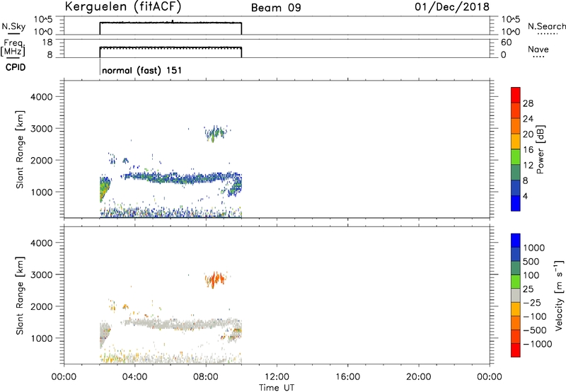Select the '4' tick on the Power colorbar
Screen dimensions: 566x392
coord(525,196)
